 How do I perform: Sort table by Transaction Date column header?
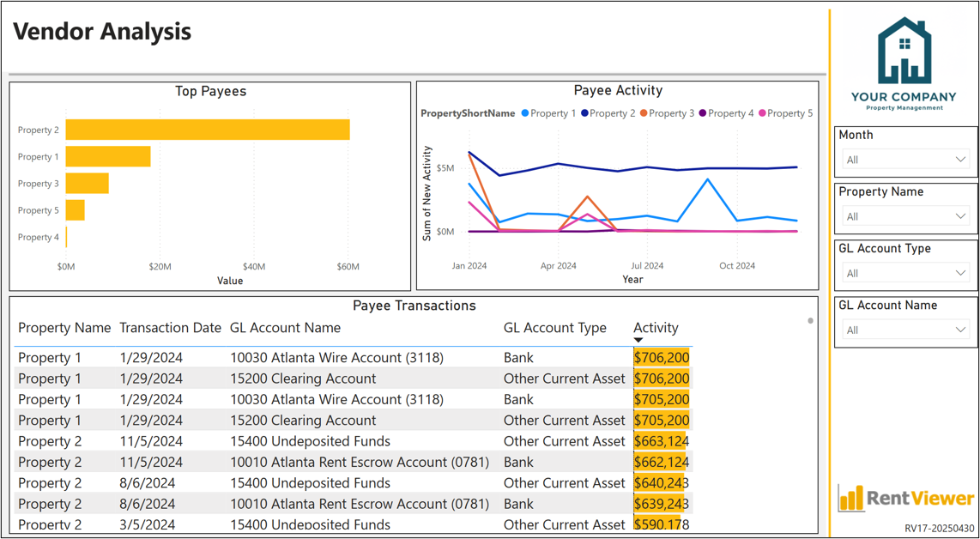pos(171,328)
